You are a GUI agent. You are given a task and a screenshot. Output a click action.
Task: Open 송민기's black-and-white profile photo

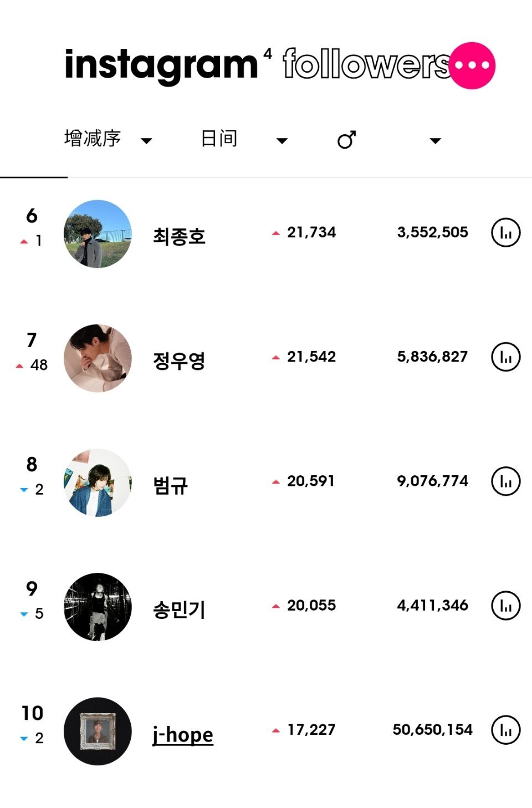click(x=98, y=607)
